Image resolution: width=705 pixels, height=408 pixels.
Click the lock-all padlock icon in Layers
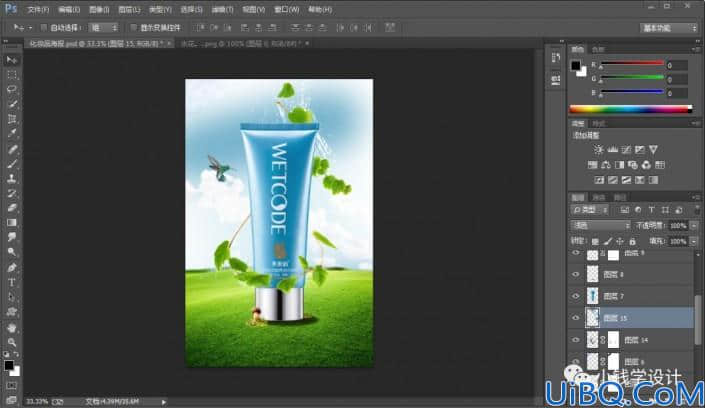(x=633, y=242)
